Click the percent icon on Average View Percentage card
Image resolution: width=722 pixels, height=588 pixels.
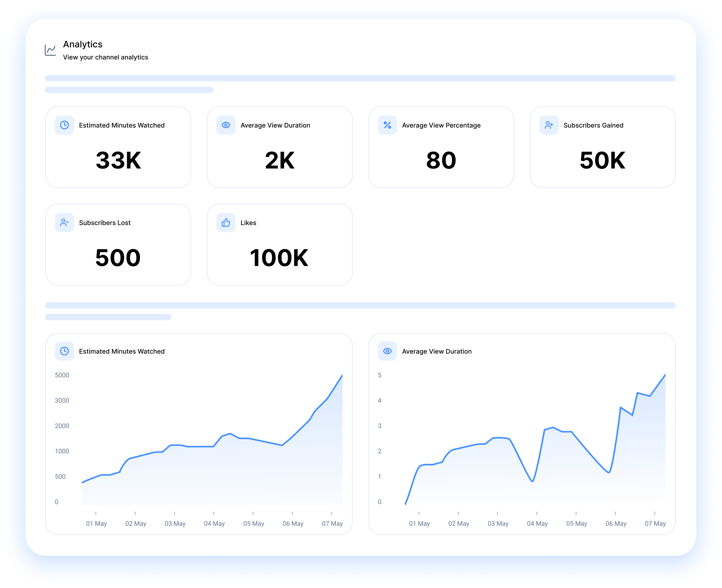click(387, 125)
